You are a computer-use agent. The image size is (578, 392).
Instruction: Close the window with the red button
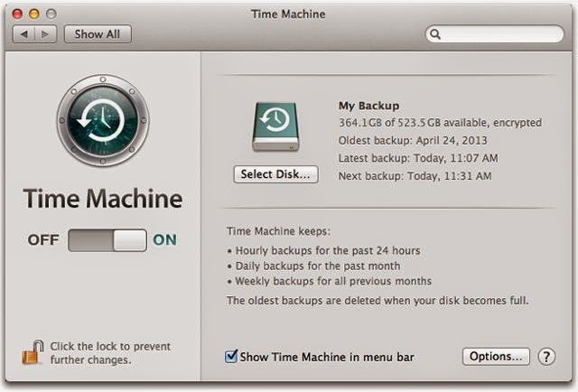click(x=17, y=14)
